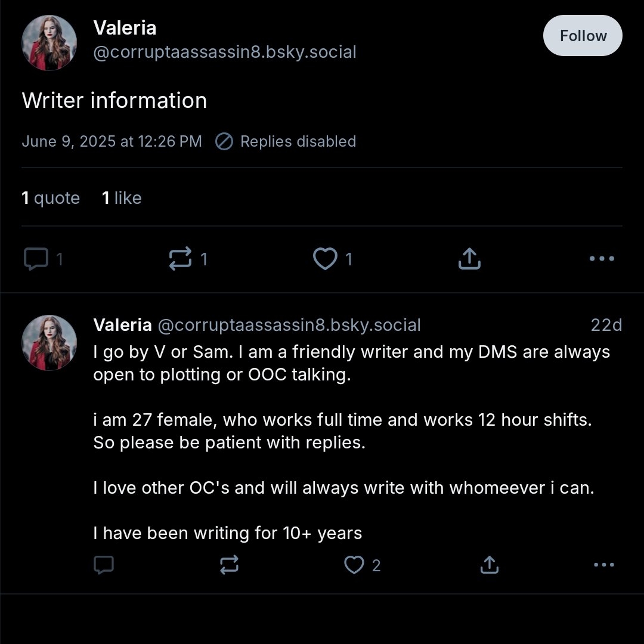This screenshot has width=644, height=644.
Task: Open three-dot menu on reply post
Action: [x=603, y=565]
